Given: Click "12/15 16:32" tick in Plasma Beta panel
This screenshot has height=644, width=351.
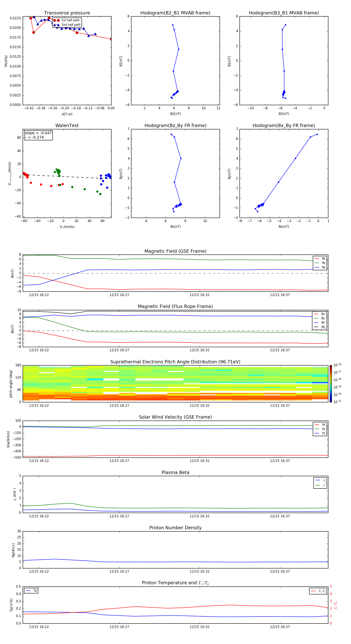Looking at the screenshot, I should point(199,516).
